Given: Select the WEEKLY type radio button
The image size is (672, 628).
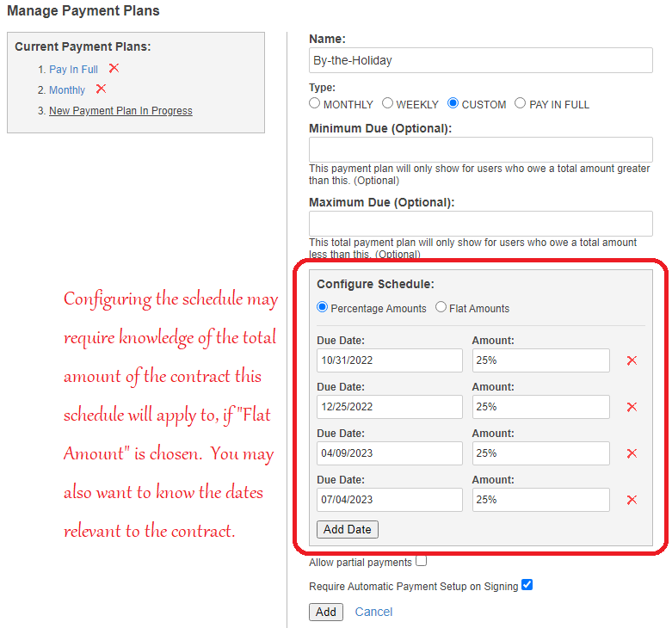Looking at the screenshot, I should pyautogui.click(x=388, y=104).
